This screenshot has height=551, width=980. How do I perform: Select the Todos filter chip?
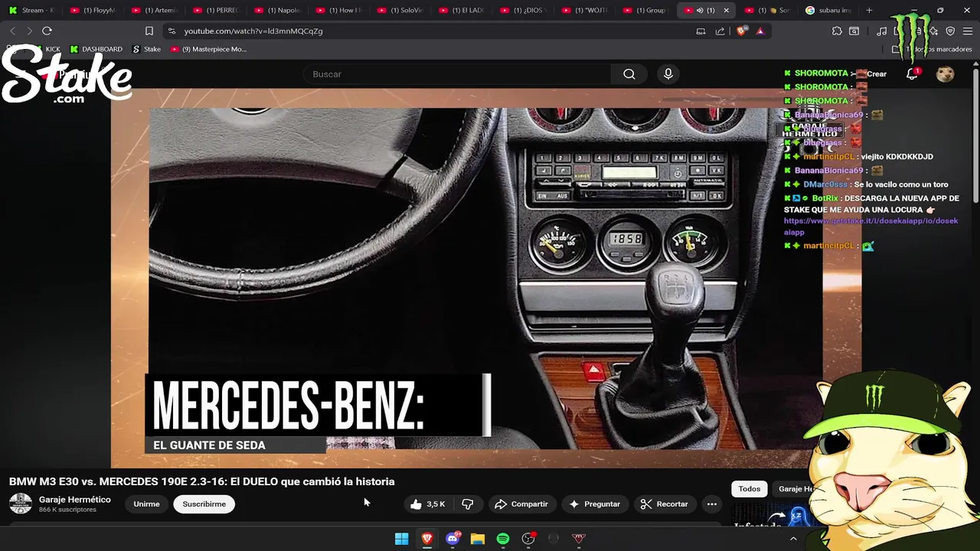point(750,488)
